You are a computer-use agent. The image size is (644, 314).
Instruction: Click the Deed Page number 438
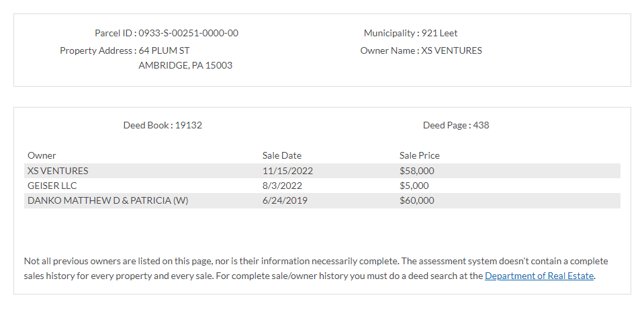click(481, 125)
